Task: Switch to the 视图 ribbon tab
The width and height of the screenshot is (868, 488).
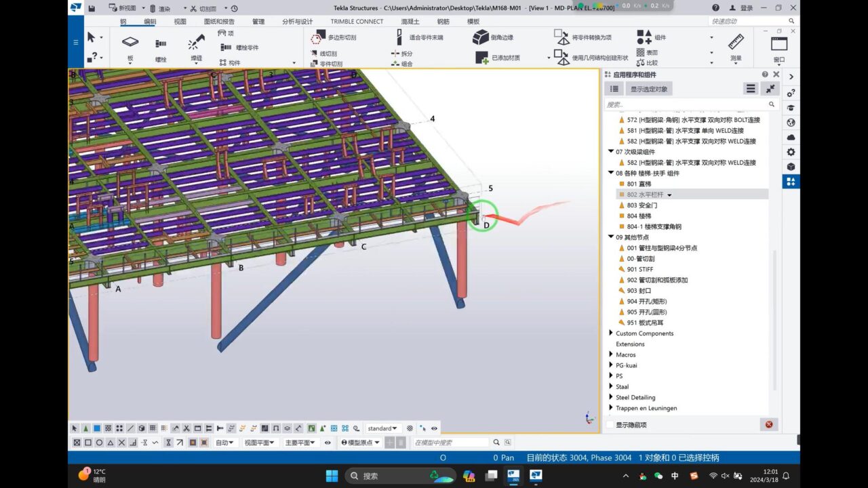Action: coord(180,21)
